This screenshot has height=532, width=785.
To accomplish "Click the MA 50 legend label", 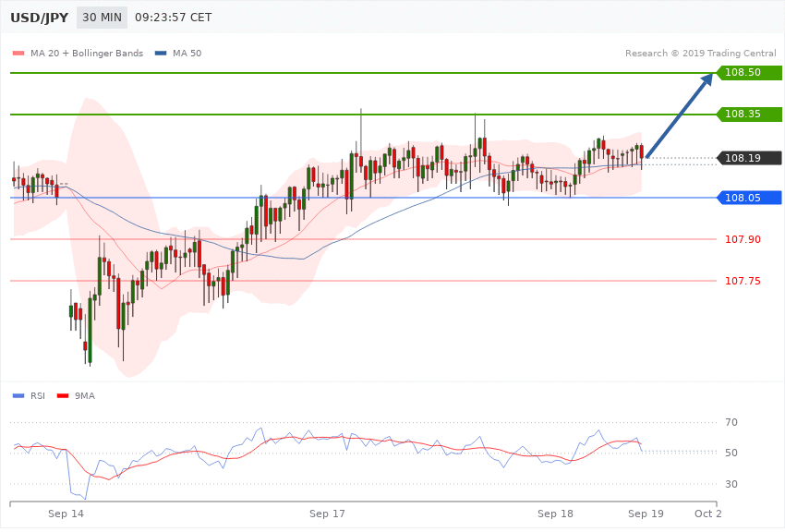I will (x=187, y=53).
